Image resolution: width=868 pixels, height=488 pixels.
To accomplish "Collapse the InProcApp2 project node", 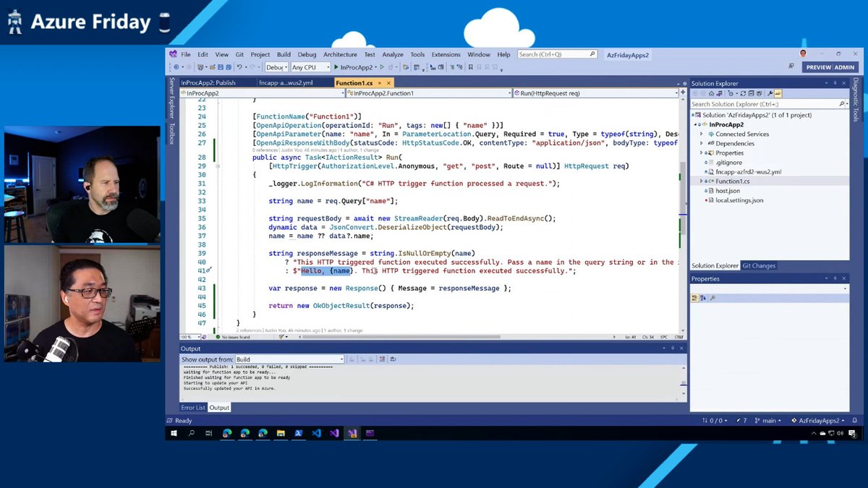I will pyautogui.click(x=695, y=125).
